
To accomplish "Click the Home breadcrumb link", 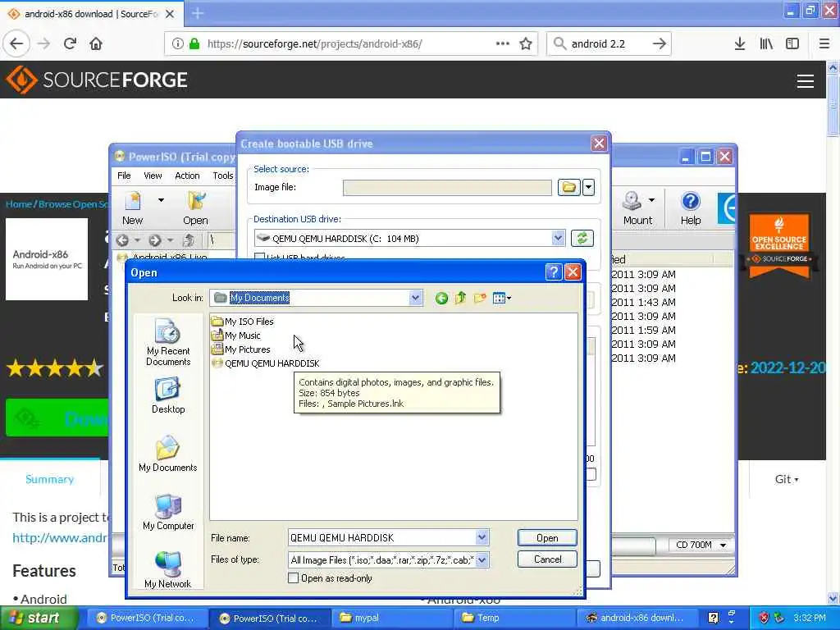I will [x=18, y=204].
